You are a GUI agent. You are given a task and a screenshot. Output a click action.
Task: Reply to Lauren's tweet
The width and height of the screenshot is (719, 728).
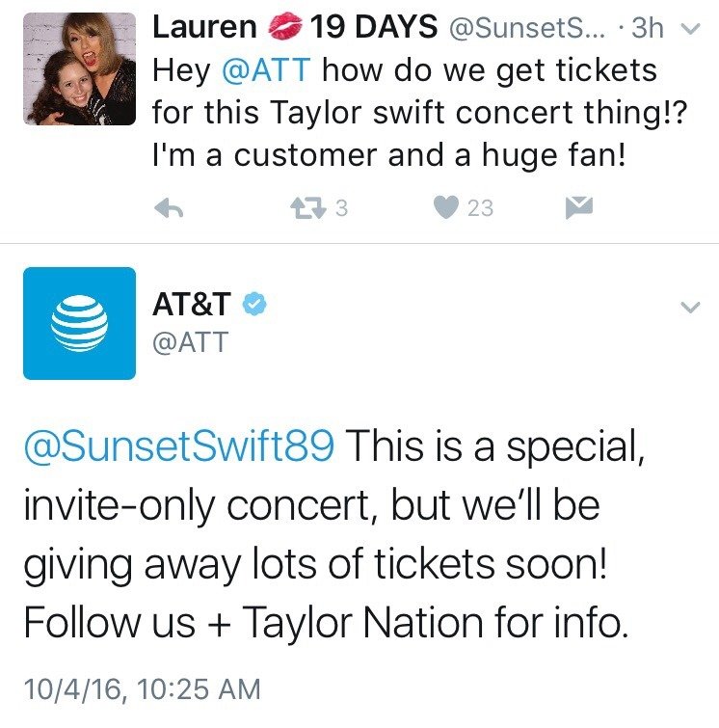click(x=169, y=207)
